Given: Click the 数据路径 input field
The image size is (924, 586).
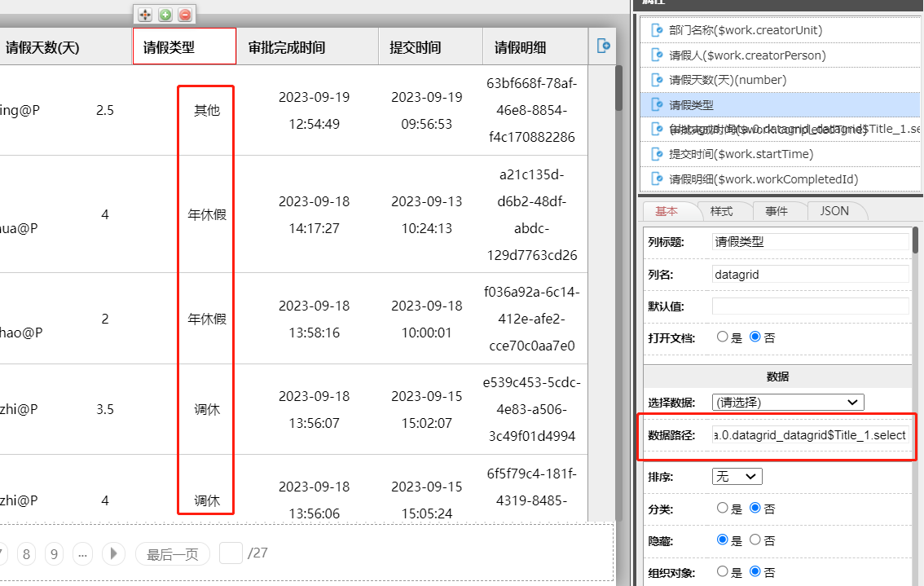Looking at the screenshot, I should (810, 435).
